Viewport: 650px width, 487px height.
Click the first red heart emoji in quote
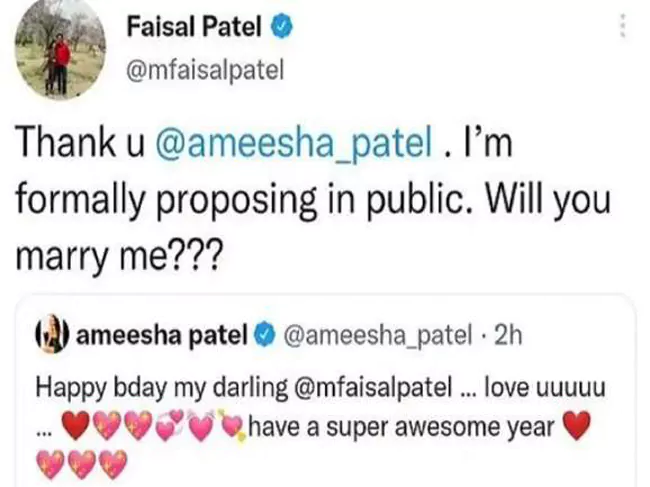point(77,429)
